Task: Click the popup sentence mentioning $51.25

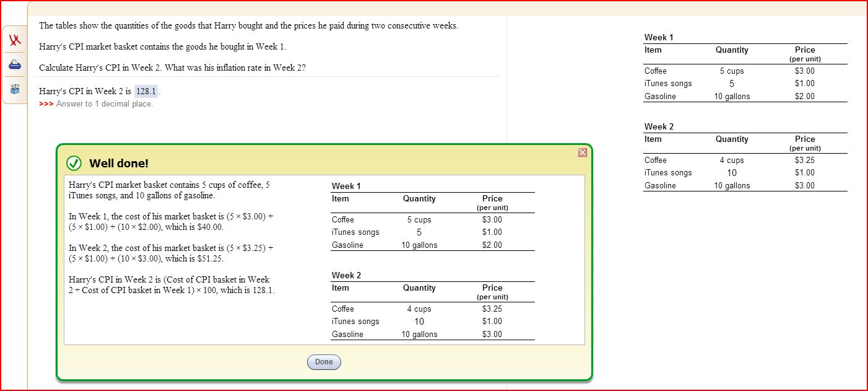Action: coord(171,253)
